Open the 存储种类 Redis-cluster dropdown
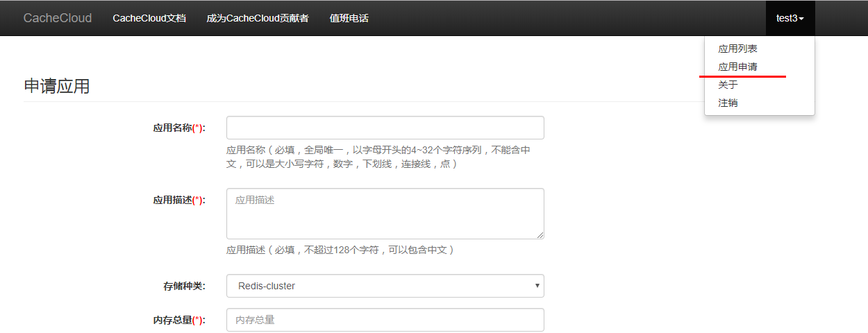 coord(385,286)
